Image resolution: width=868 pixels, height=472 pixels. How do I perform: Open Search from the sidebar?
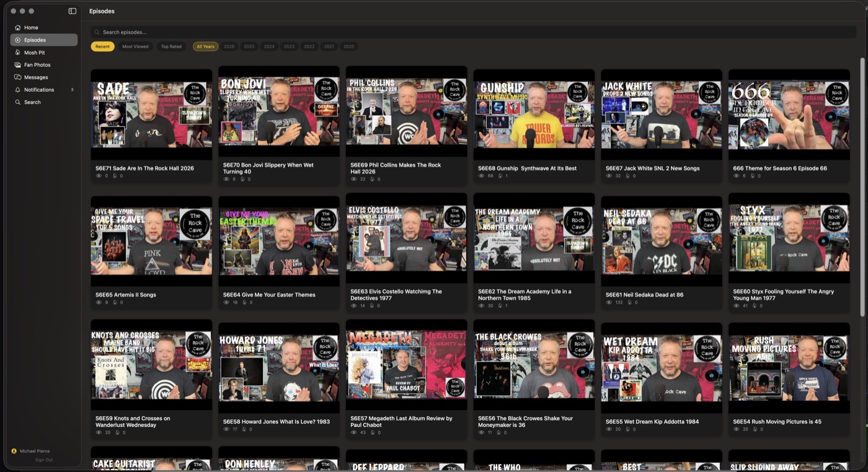[x=31, y=102]
